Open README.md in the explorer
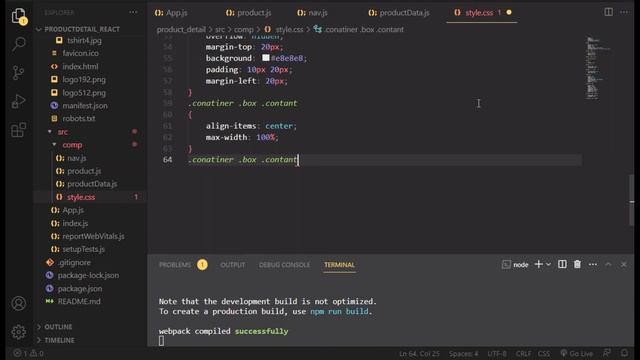The image size is (640, 360). pyautogui.click(x=79, y=301)
